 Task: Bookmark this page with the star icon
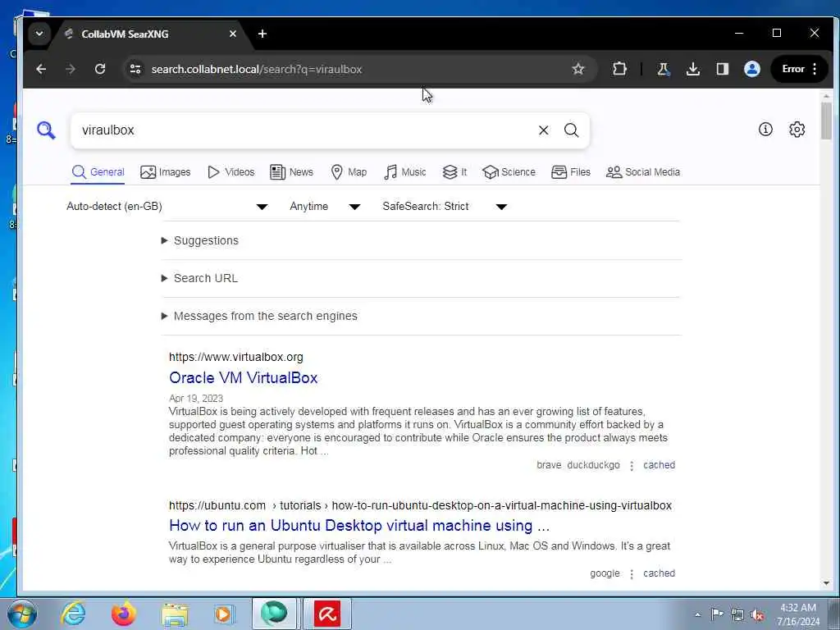click(x=578, y=69)
